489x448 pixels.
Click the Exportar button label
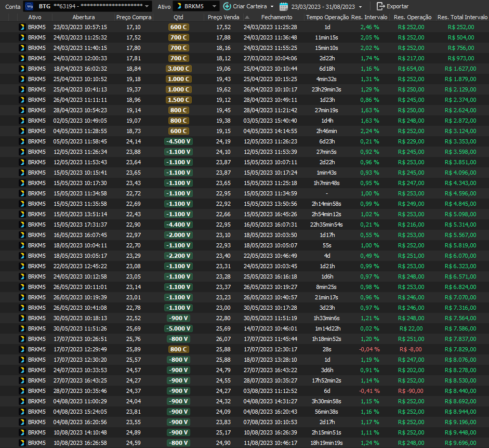click(398, 6)
